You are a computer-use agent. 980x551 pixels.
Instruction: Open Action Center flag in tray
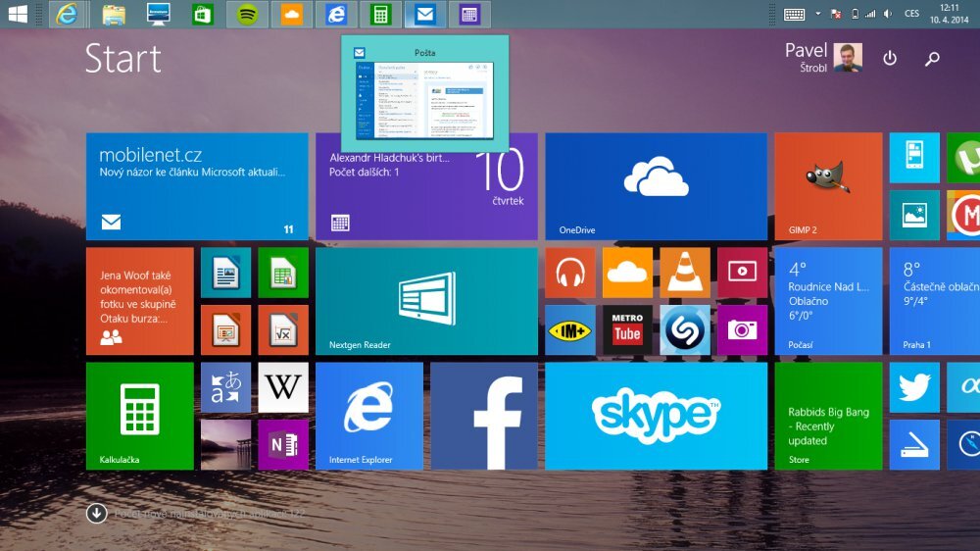(x=836, y=15)
